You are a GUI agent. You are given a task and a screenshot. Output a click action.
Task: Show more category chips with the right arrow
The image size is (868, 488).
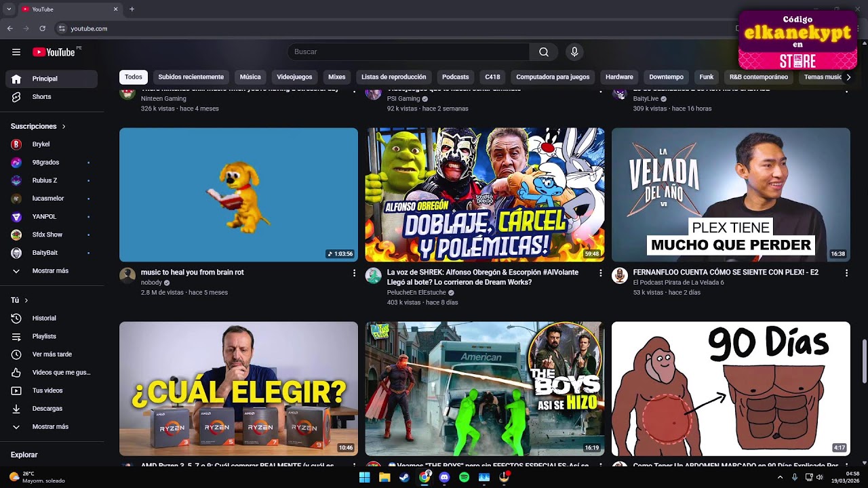coord(848,77)
